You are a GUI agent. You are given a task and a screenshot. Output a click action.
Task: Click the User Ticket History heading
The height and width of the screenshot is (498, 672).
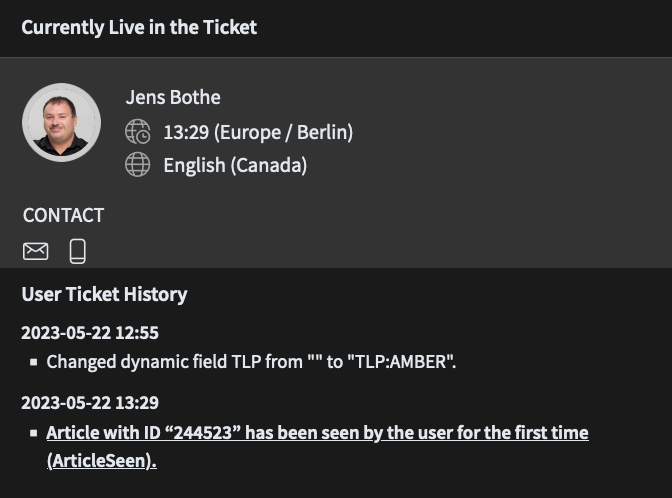point(104,294)
